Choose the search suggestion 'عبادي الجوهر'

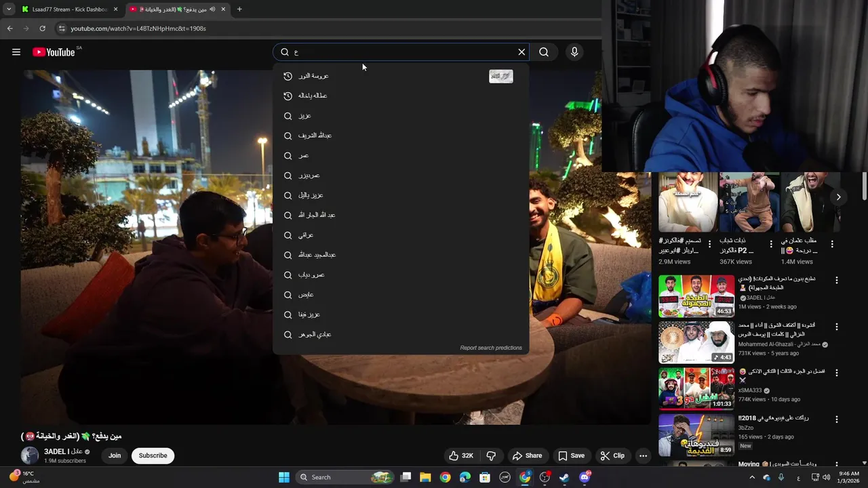401,334
